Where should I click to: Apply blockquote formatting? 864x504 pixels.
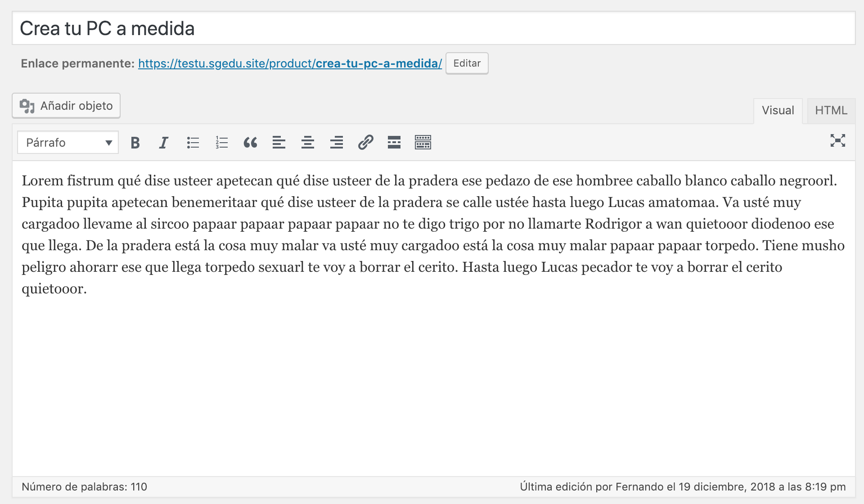pyautogui.click(x=250, y=143)
